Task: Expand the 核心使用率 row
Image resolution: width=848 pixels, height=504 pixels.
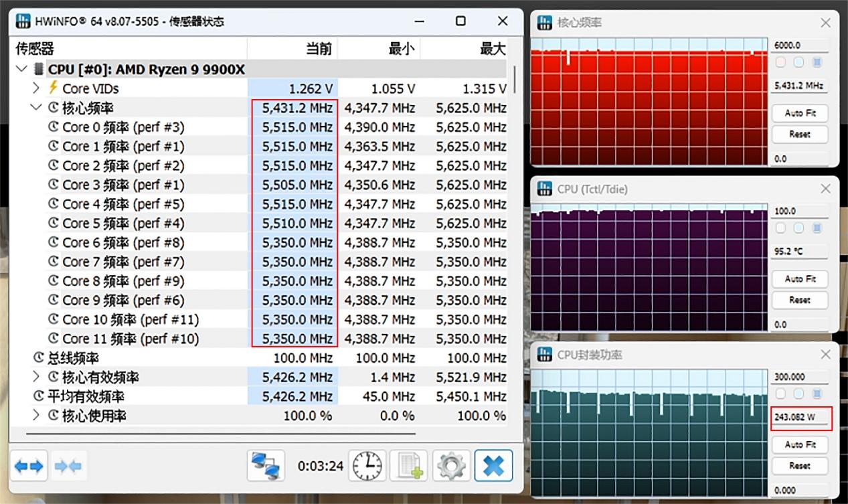Action: 37,416
